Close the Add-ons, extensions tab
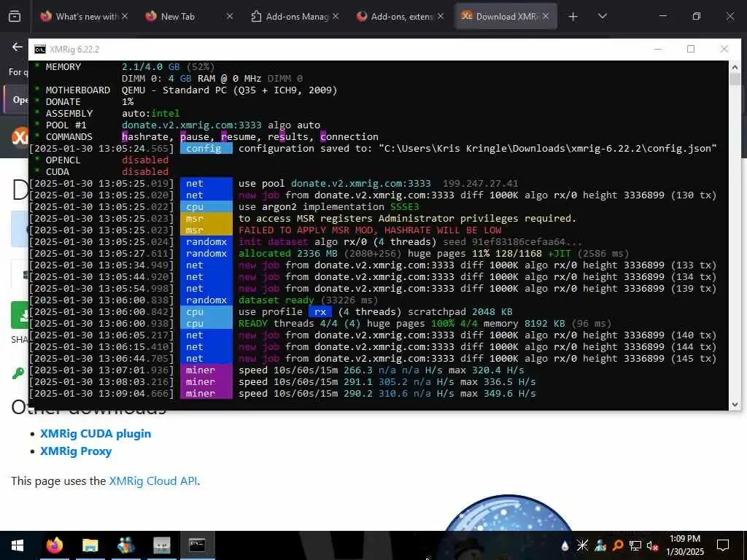 pyautogui.click(x=441, y=17)
